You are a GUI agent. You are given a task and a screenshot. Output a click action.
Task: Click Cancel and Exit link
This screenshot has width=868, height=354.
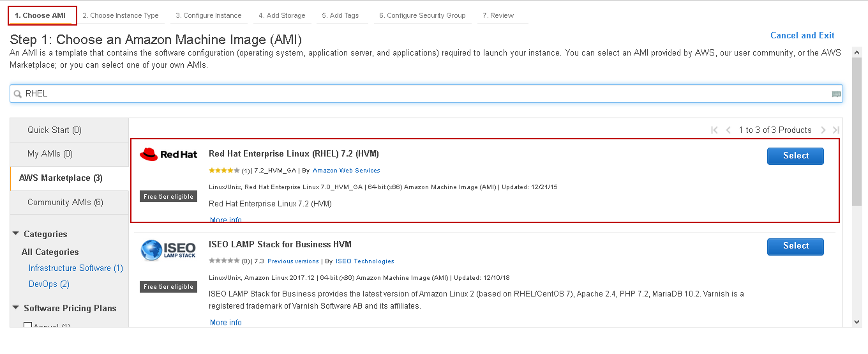[802, 36]
